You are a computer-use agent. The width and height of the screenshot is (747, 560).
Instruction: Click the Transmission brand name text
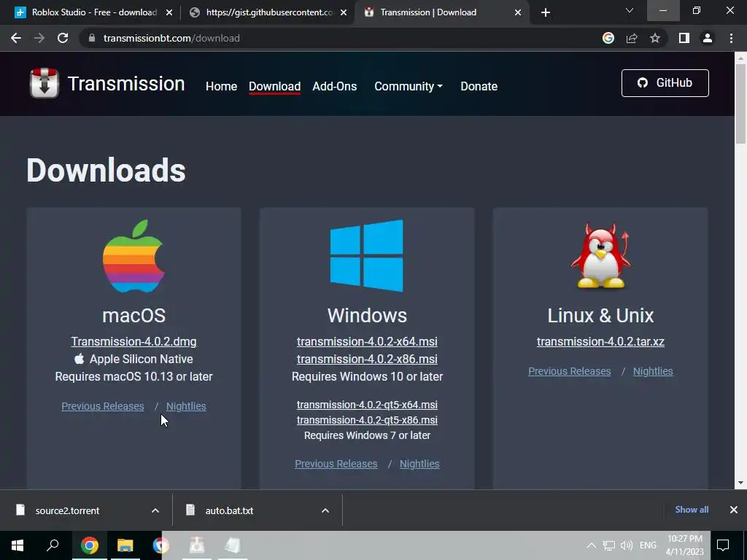coord(126,84)
